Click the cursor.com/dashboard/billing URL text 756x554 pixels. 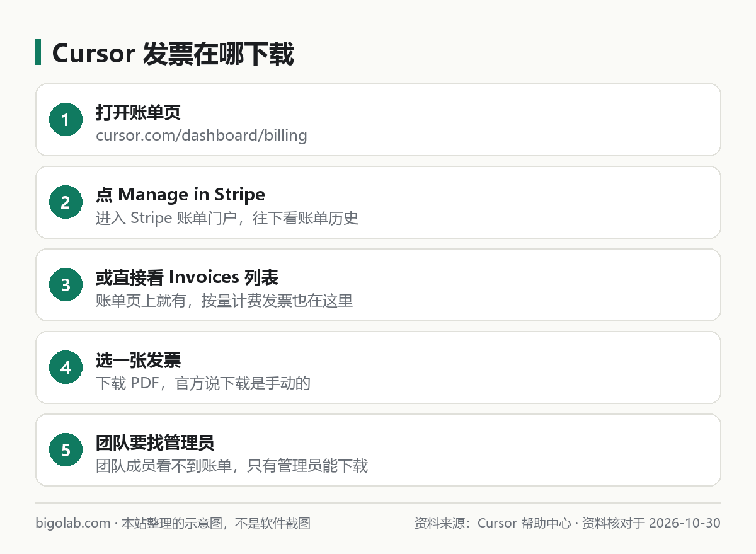click(201, 135)
